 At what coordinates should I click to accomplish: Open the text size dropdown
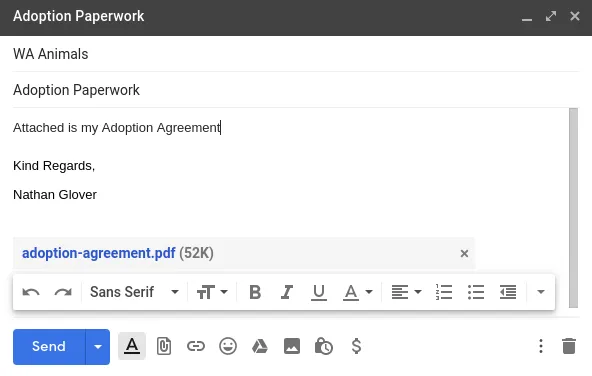click(x=212, y=292)
